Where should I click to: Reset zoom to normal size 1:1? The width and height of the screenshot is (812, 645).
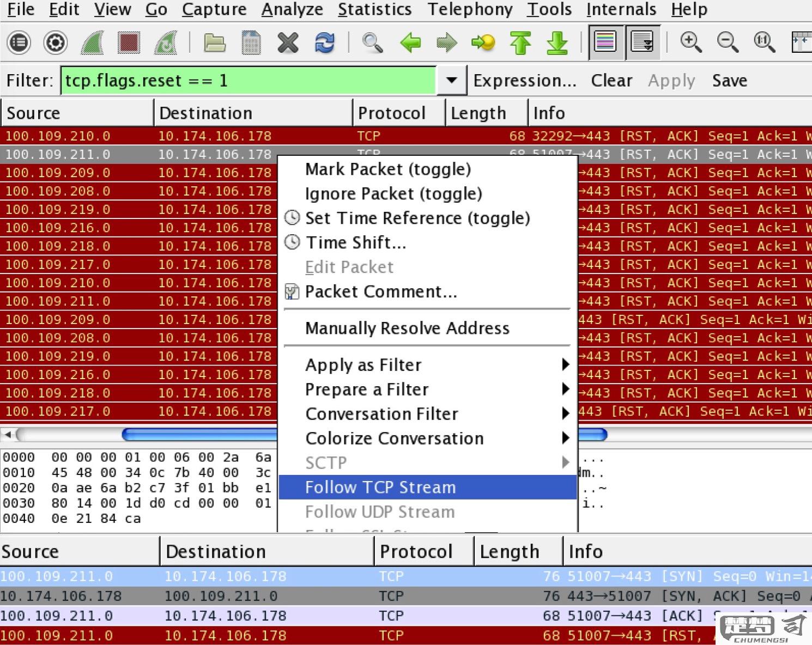tap(765, 42)
